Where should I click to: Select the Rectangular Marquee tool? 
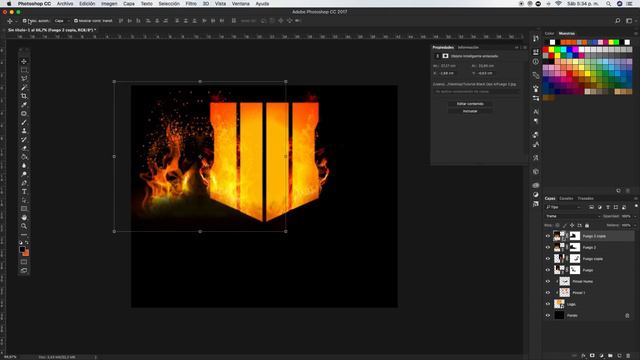click(x=24, y=70)
